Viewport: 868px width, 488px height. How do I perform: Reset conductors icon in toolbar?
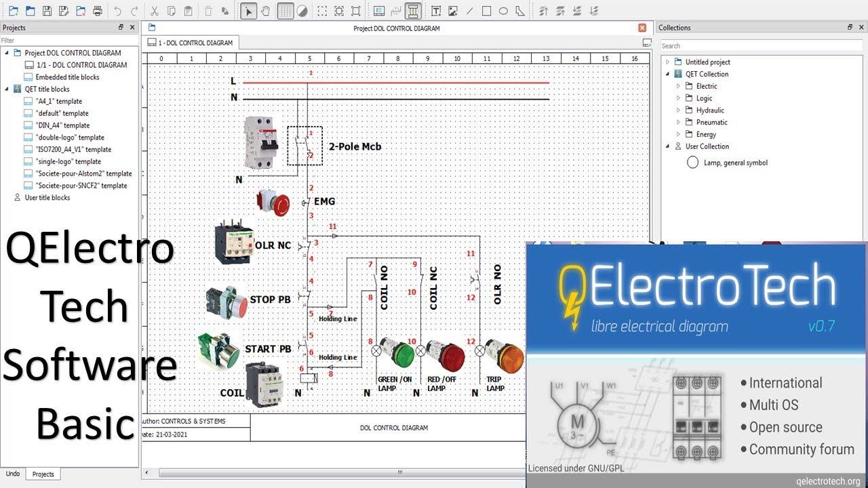click(x=396, y=11)
